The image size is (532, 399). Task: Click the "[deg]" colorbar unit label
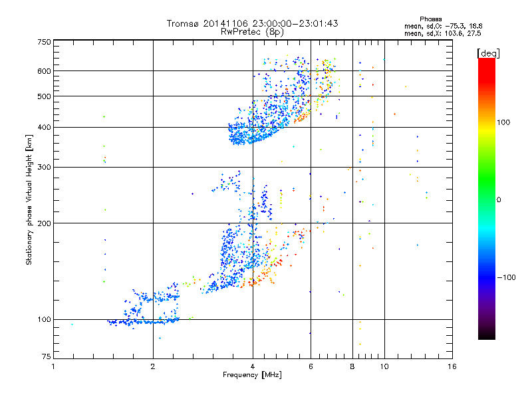tap(488, 53)
